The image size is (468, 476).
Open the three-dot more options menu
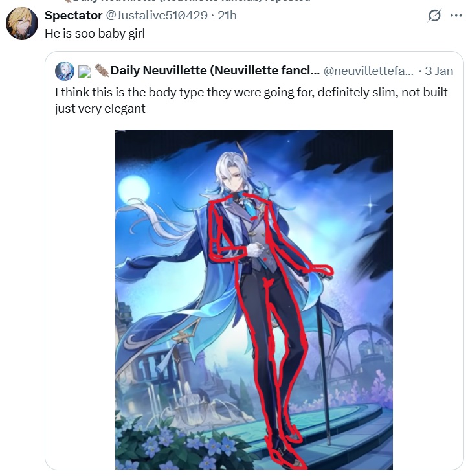click(x=456, y=16)
